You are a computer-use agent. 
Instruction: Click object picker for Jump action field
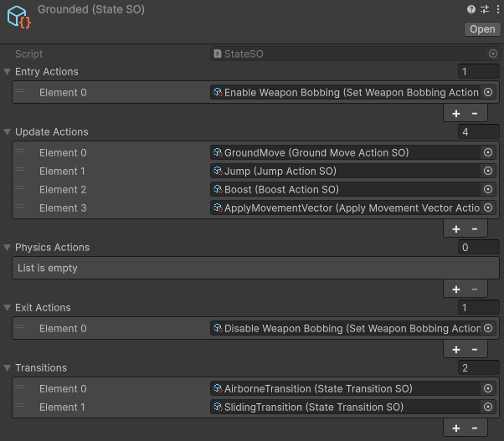click(488, 172)
